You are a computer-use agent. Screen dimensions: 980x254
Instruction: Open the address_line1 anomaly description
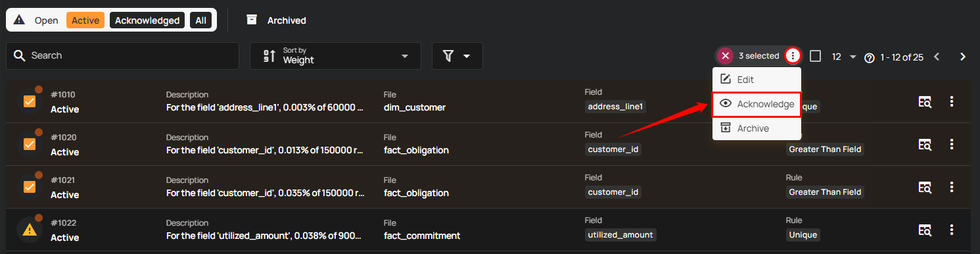(x=265, y=107)
